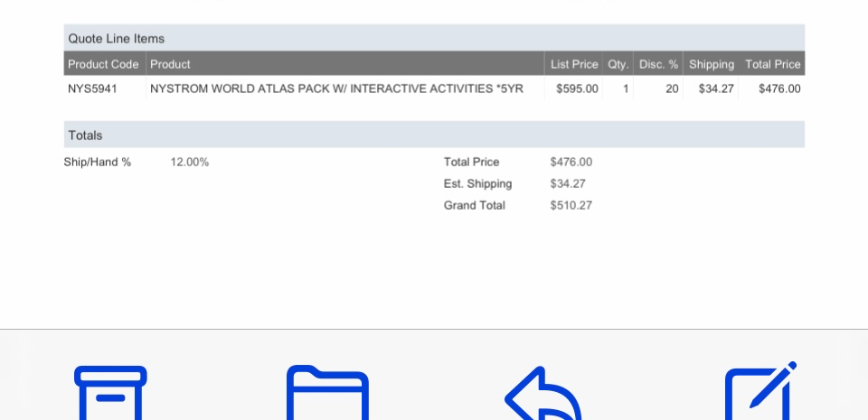Click the Disc. % column header
868x420 pixels.
tap(658, 64)
